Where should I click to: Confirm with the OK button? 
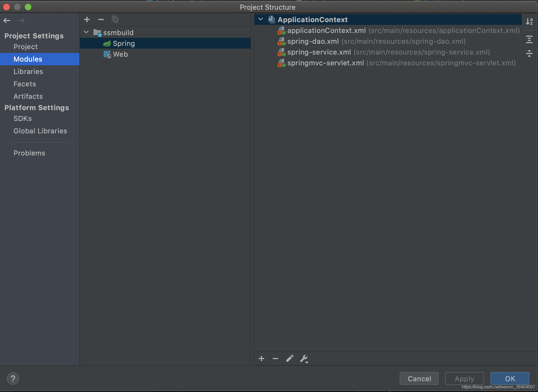click(x=510, y=379)
